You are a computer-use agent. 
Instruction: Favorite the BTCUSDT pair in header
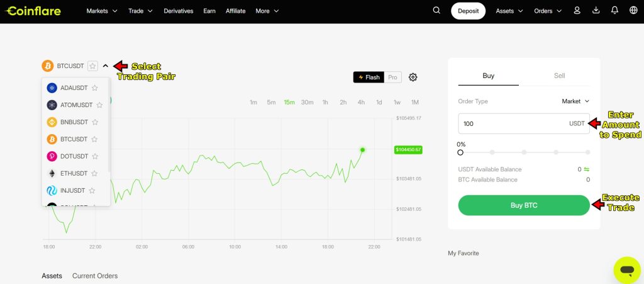[x=93, y=65]
